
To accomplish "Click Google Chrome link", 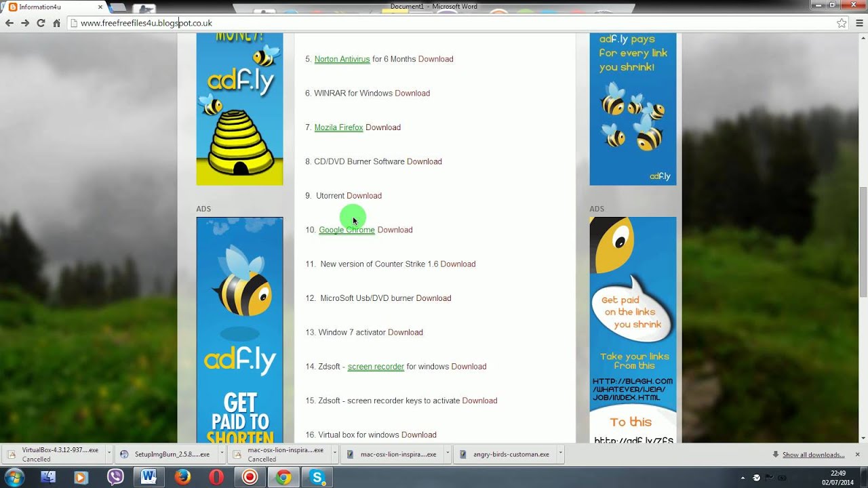I will tap(347, 230).
